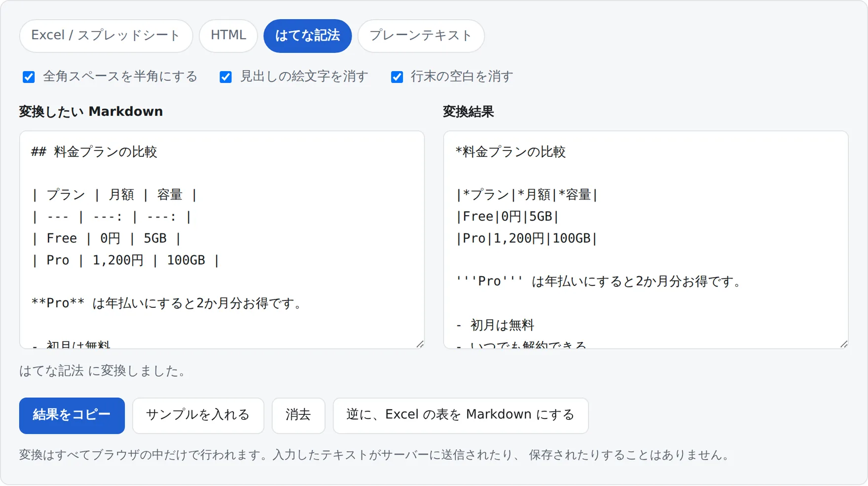Image resolution: width=868 pixels, height=486 pixels.
Task: Click 逆に、Excel の表を Markdown にする button
Action: click(x=461, y=415)
